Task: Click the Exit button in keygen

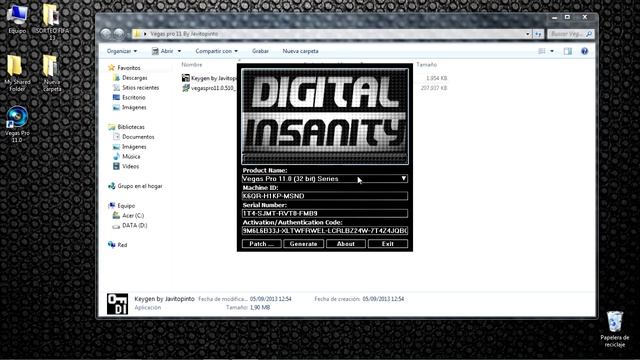Action: tap(388, 244)
